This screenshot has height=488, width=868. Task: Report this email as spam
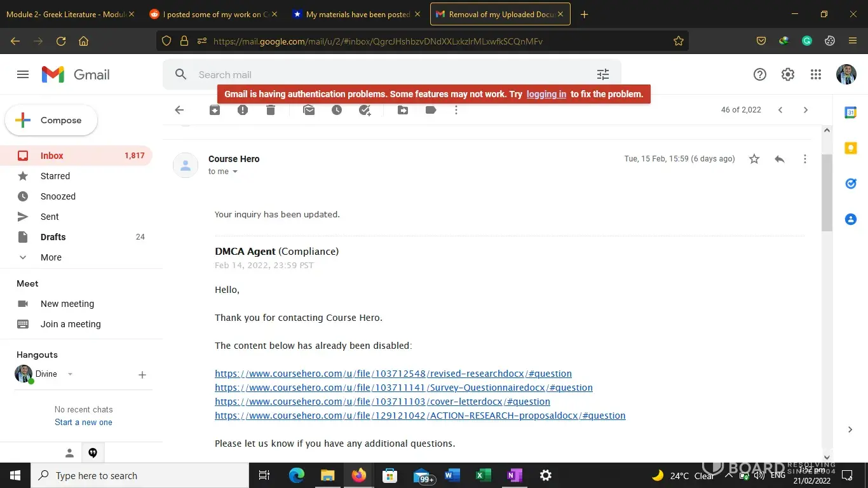pos(243,110)
